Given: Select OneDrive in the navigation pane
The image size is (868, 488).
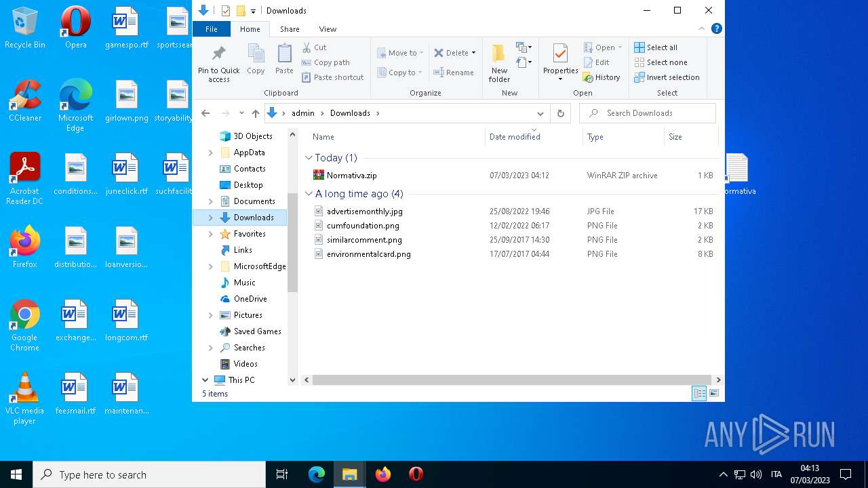Looking at the screenshot, I should 250,299.
